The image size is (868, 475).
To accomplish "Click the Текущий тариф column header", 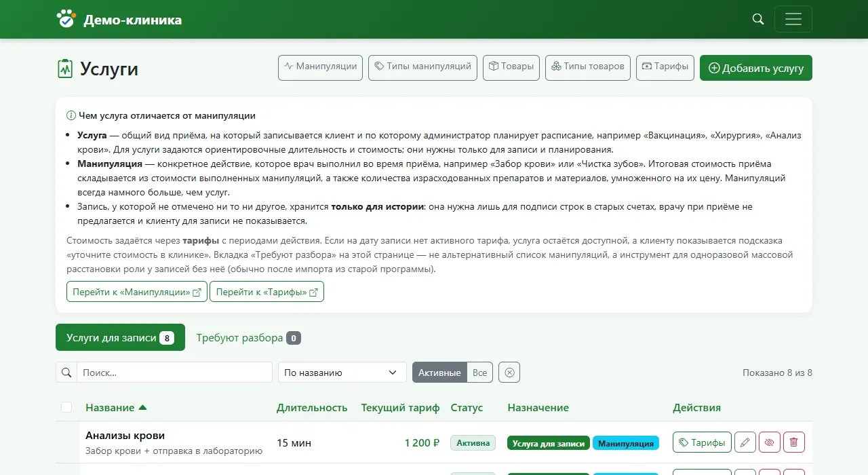I will tap(400, 408).
